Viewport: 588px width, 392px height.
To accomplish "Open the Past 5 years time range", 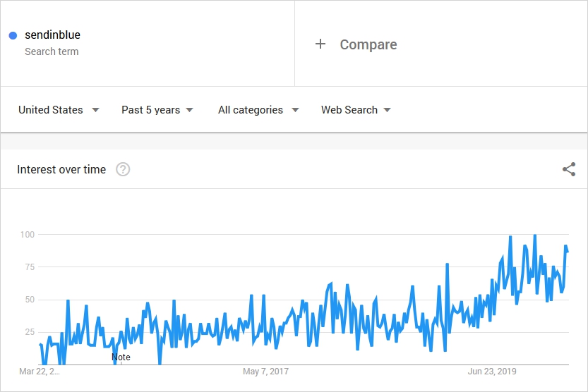I will [x=150, y=110].
